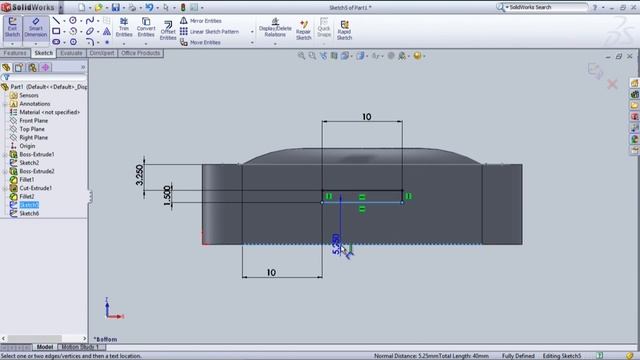
Task: Switch to the DimXpert tab
Action: (x=102, y=53)
